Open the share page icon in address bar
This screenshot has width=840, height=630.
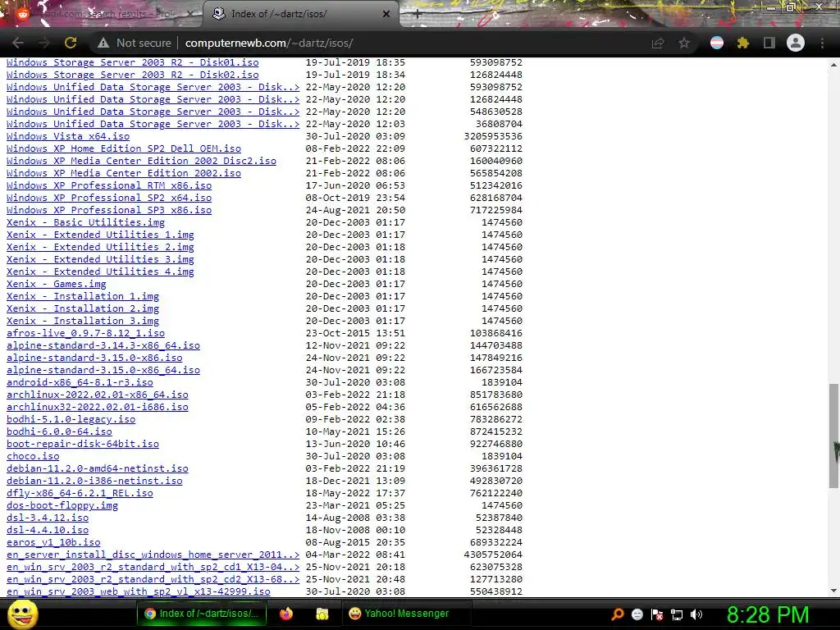click(x=658, y=43)
